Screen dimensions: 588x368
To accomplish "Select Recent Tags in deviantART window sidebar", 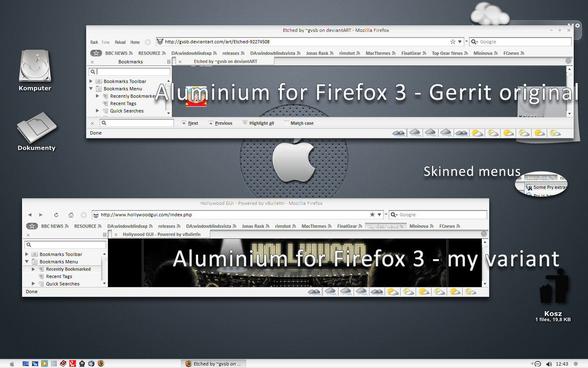I will pos(123,103).
